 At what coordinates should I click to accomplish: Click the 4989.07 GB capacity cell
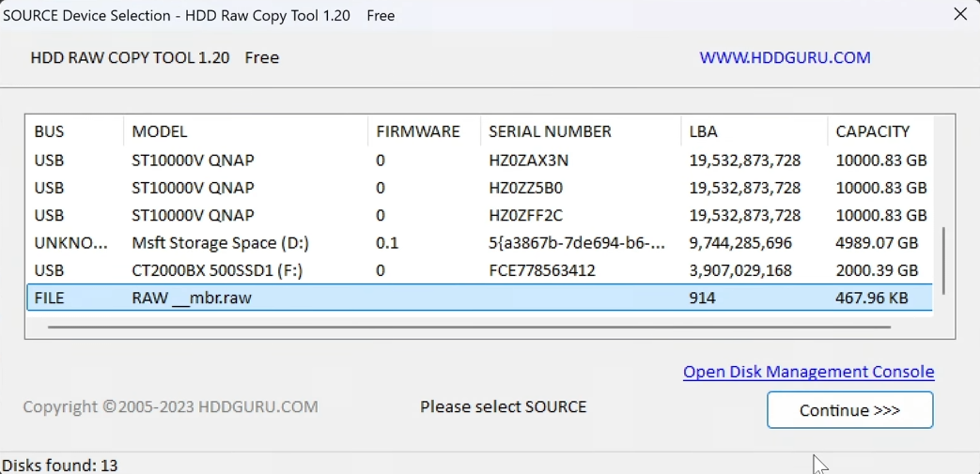click(877, 243)
